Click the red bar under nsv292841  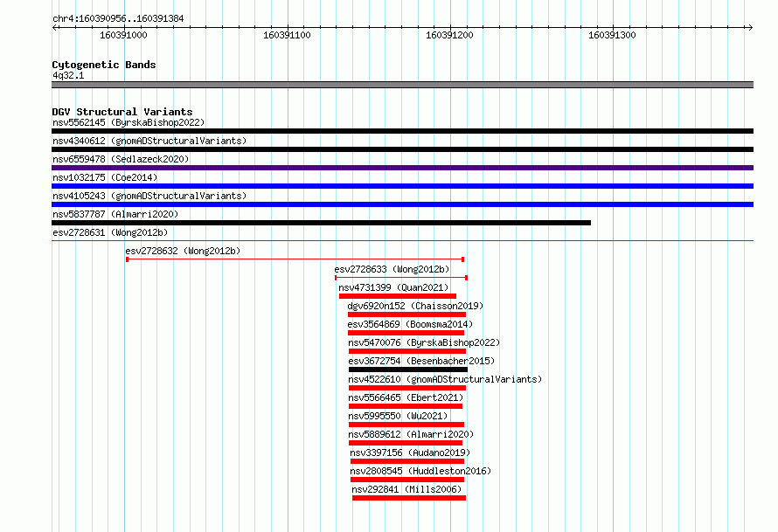pos(409,498)
